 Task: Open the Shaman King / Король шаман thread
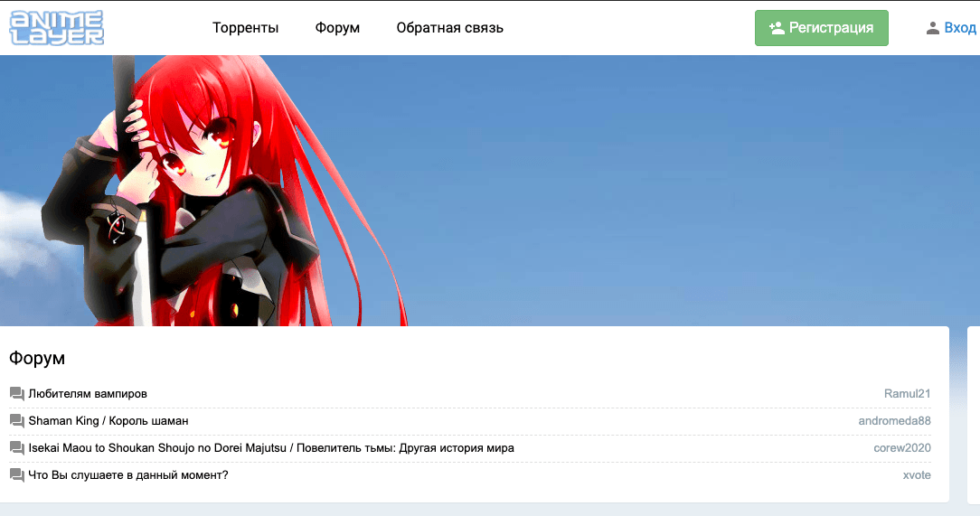point(108,421)
